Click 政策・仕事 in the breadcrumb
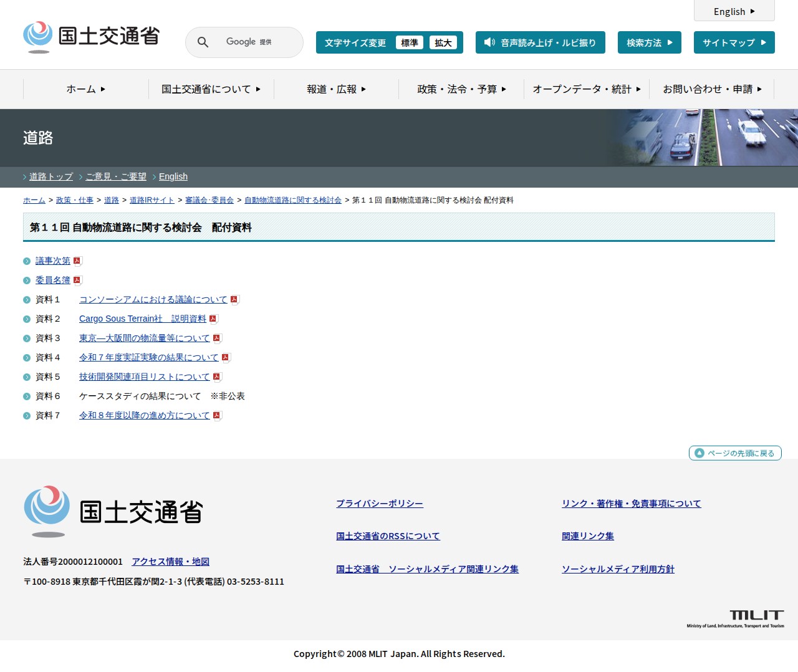 click(75, 200)
